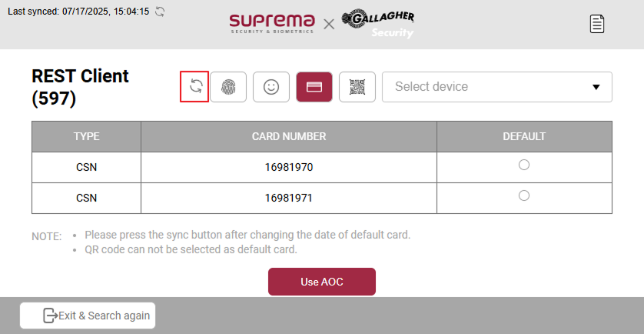The height and width of the screenshot is (334, 644).
Task: Click the refresh icon next to Last synced time
Action: (x=160, y=12)
